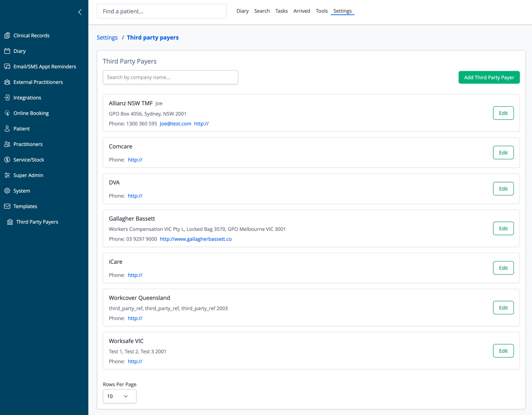Open the gallagherbassett.co website link
This screenshot has width=532, height=415.
(196, 239)
